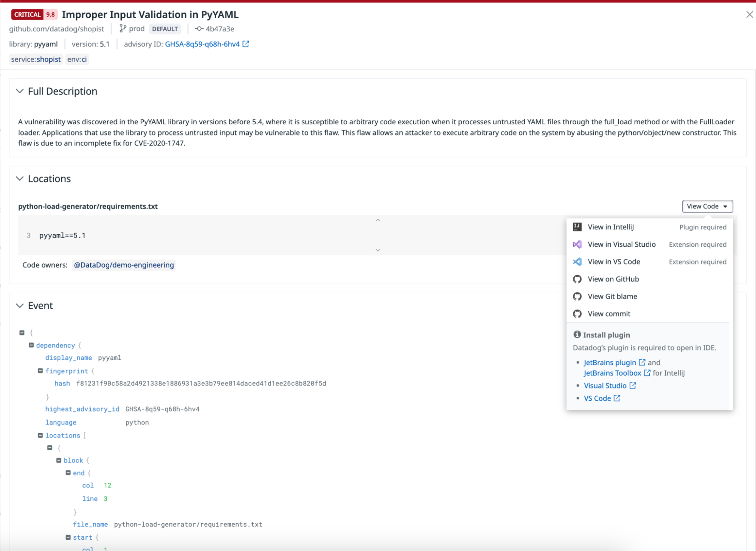The image size is (756, 551).
Task: Click the GitHub icon beside View Git blame
Action: 577,297
